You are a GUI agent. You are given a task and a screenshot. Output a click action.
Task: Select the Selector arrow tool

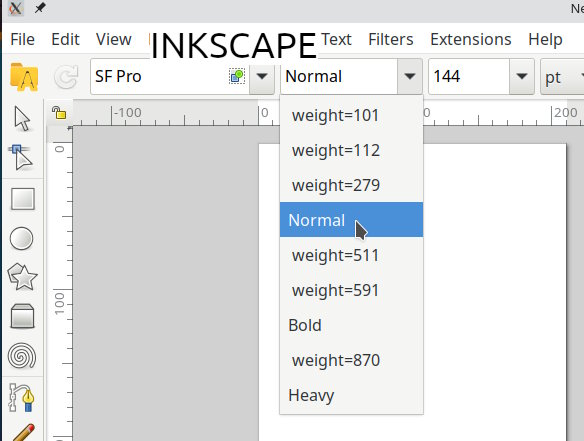[22, 118]
